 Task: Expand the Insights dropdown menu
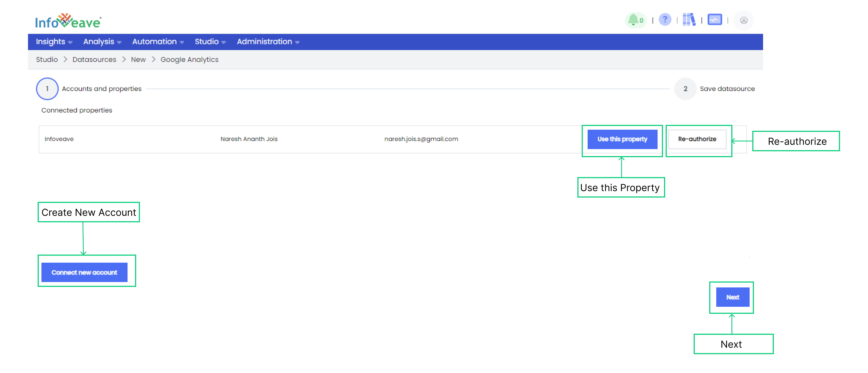[x=54, y=41]
